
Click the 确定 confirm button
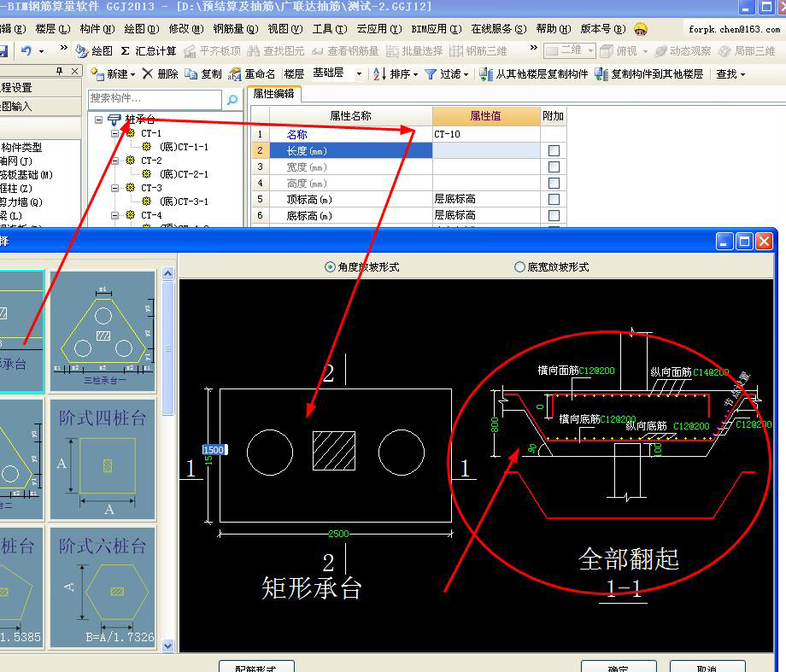619,668
